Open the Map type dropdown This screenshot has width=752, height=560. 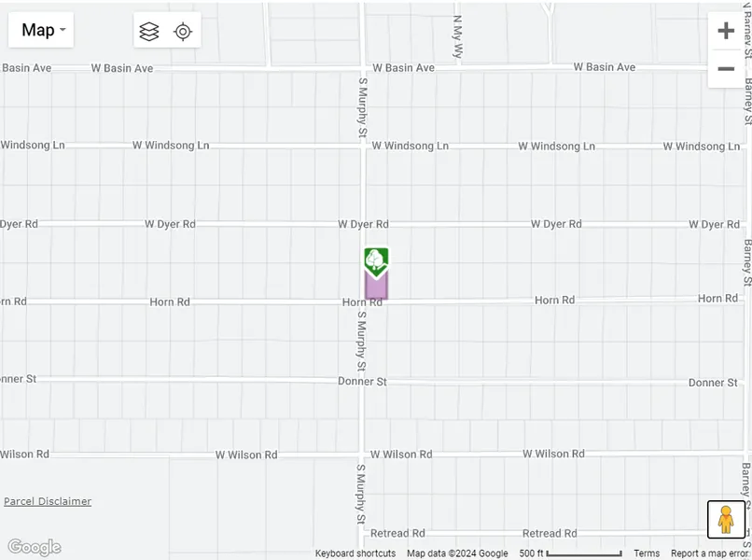tap(41, 30)
